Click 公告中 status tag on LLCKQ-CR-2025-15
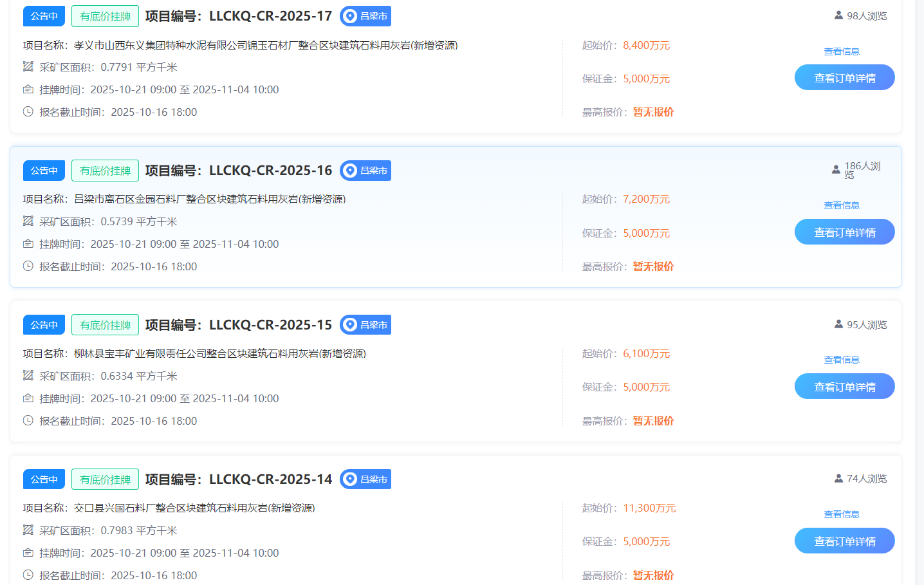Image resolution: width=924 pixels, height=585 pixels. tap(44, 325)
